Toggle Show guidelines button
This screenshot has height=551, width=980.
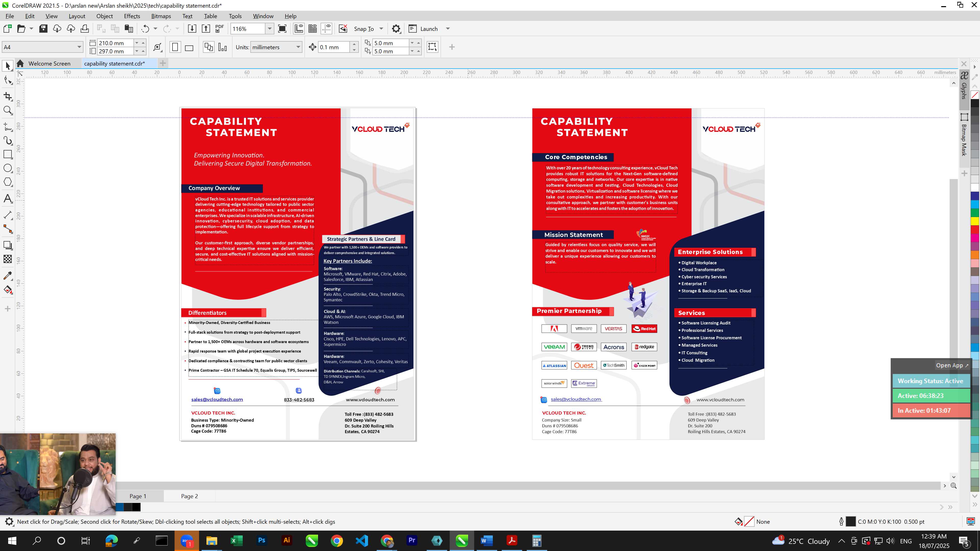tap(326, 29)
